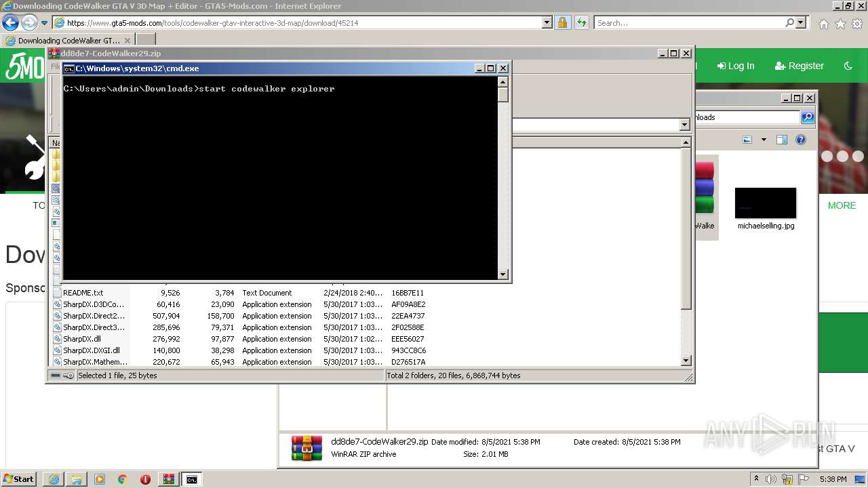Viewport: 868px width, 488px height.
Task: Click the README.txt file icon
Action: pyautogui.click(x=57, y=293)
